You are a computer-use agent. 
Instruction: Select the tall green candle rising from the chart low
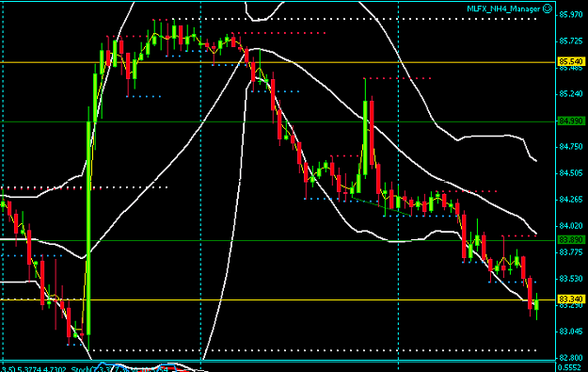(x=88, y=228)
